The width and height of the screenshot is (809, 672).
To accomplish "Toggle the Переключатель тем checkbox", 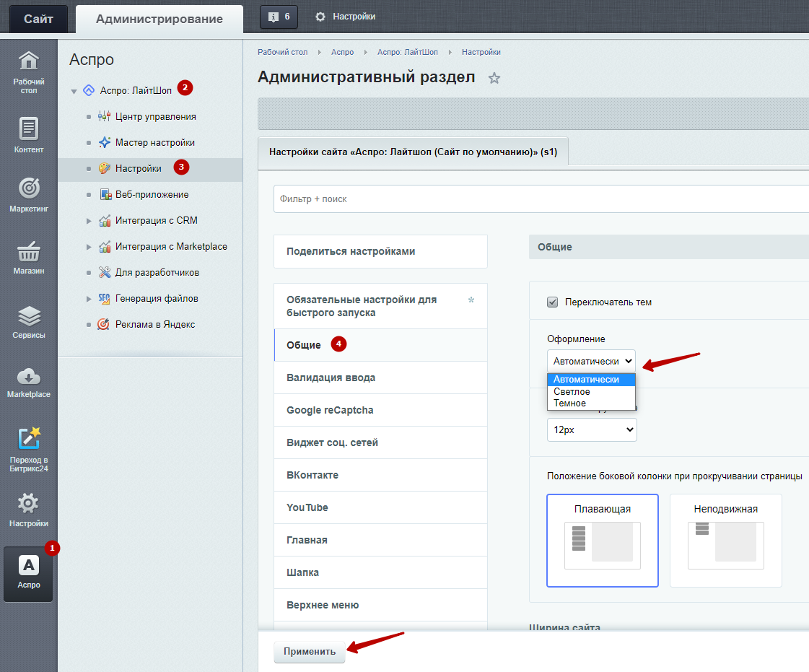I will tap(553, 302).
